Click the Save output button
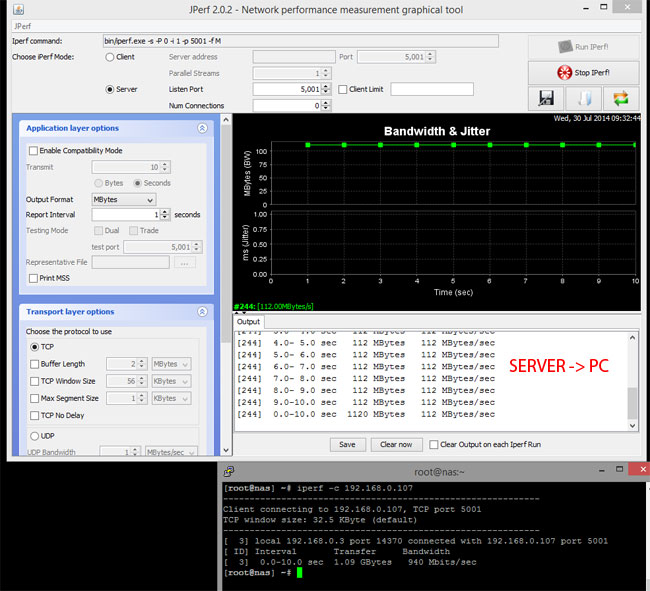This screenshot has height=591, width=650. 347,444
